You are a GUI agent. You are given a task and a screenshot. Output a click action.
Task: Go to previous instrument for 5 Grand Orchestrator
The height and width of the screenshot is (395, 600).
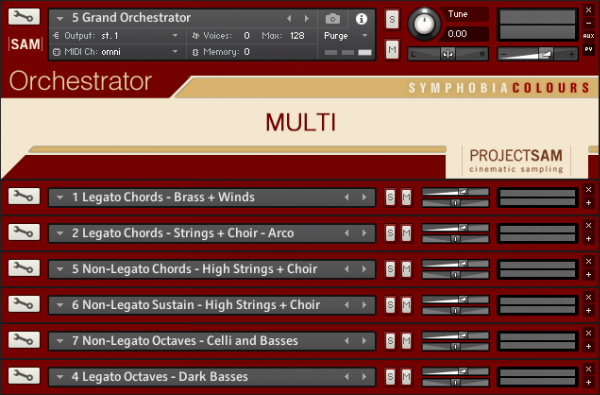pos(289,18)
